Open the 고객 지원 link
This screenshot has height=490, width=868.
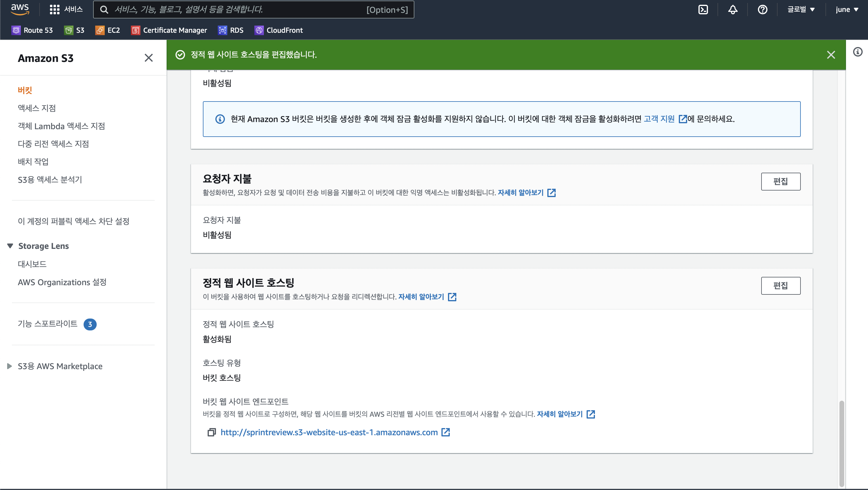pos(659,119)
